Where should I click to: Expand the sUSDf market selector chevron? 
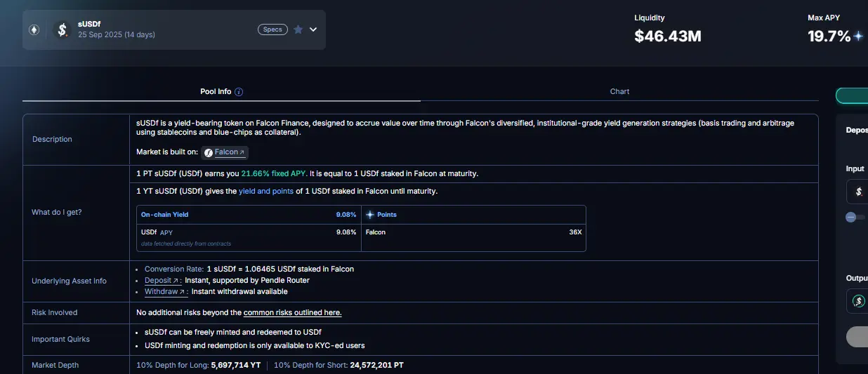pyautogui.click(x=313, y=29)
